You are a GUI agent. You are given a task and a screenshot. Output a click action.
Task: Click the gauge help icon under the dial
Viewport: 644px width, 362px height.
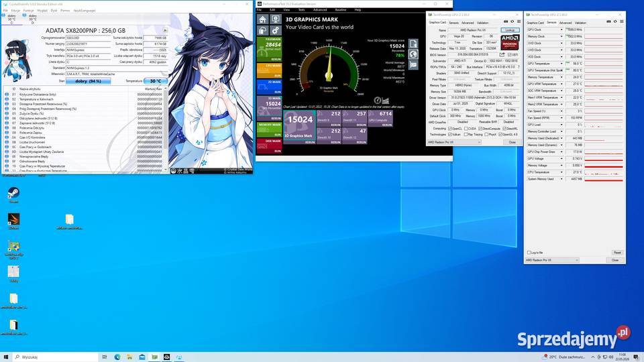377,101
